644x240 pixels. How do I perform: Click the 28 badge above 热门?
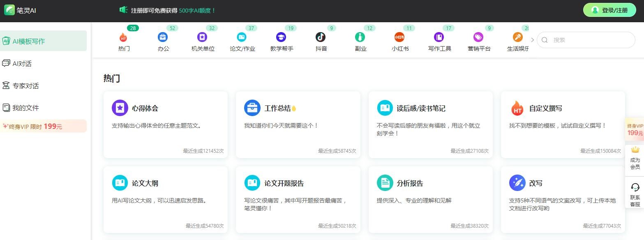tap(133, 28)
